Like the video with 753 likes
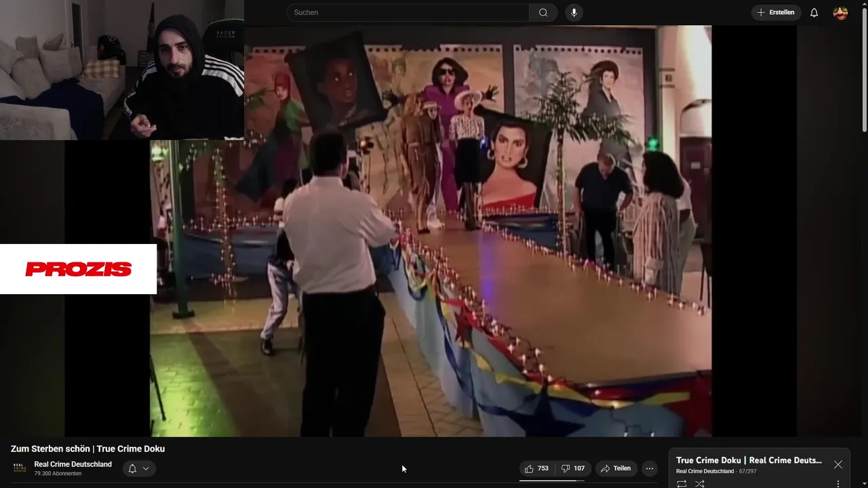Viewport: 868px width, 488px height. [537, 468]
